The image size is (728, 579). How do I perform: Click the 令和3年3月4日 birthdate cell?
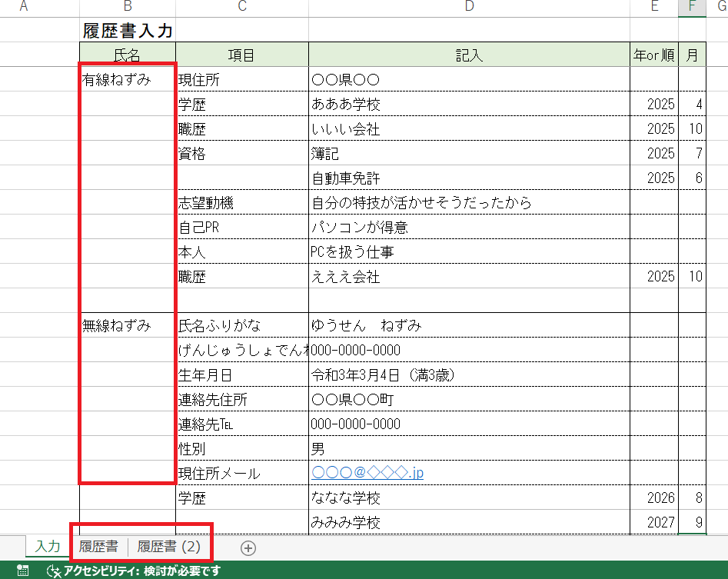[x=469, y=374]
